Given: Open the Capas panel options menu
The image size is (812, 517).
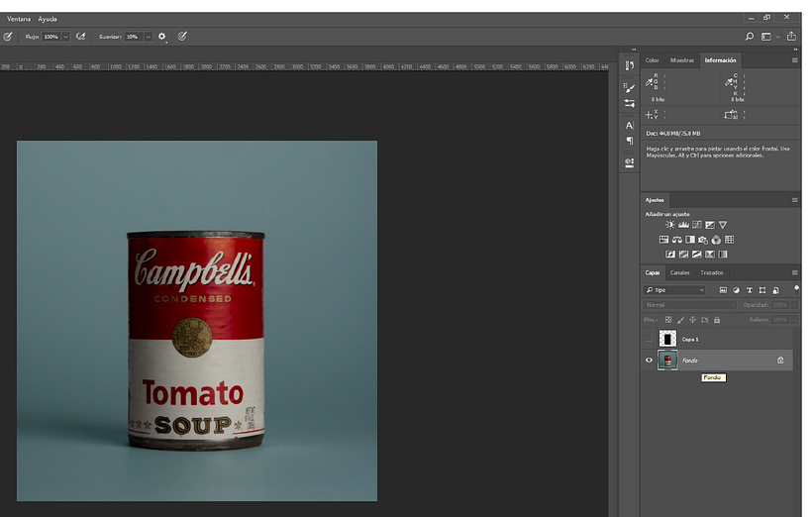Looking at the screenshot, I should point(794,272).
